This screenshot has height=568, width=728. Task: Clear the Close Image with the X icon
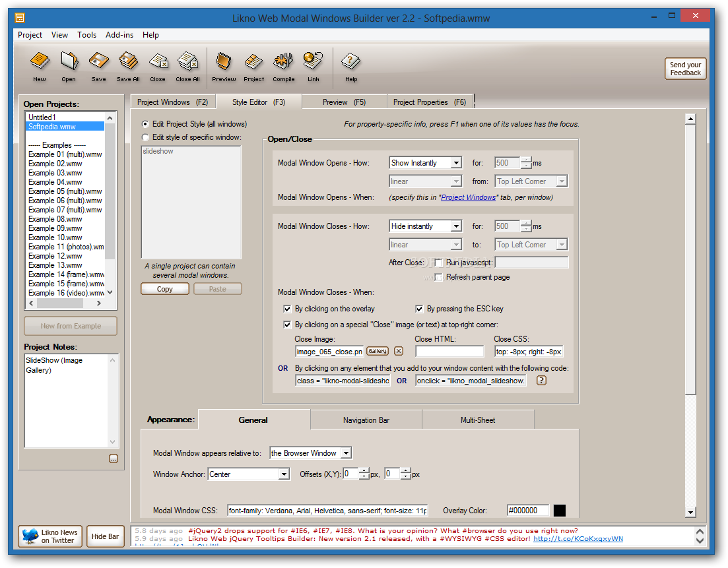click(x=399, y=351)
